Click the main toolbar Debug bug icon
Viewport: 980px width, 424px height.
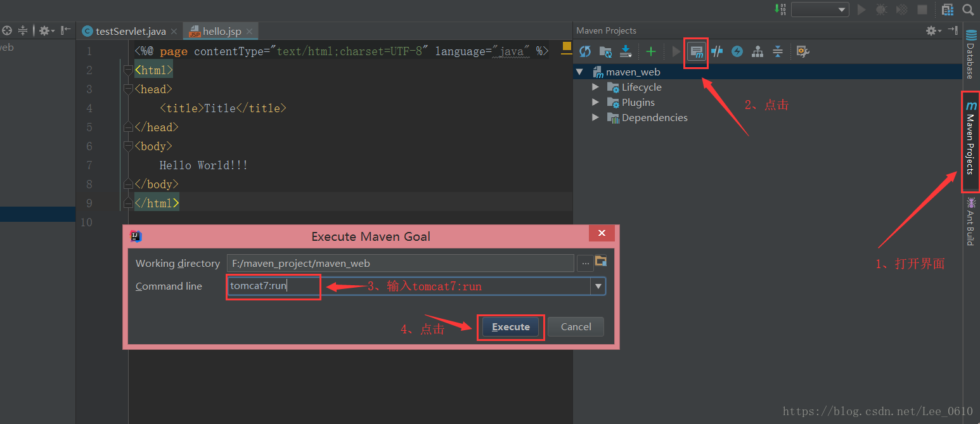point(881,10)
